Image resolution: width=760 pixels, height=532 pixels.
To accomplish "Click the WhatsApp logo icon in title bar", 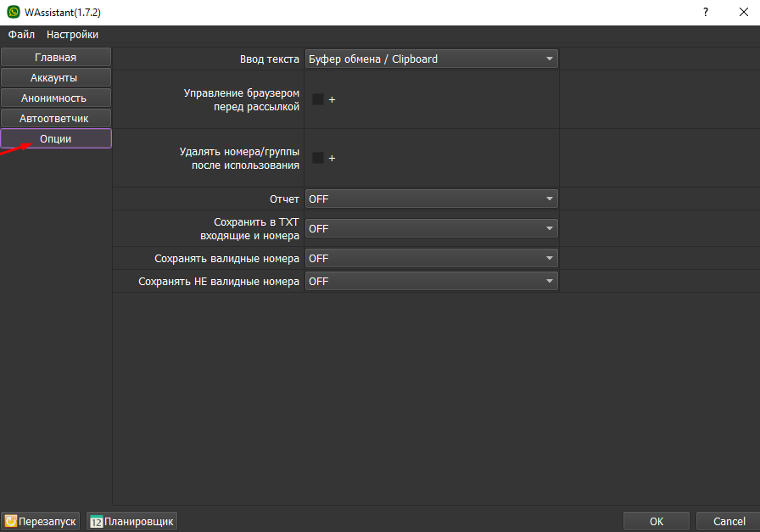I will tap(13, 12).
